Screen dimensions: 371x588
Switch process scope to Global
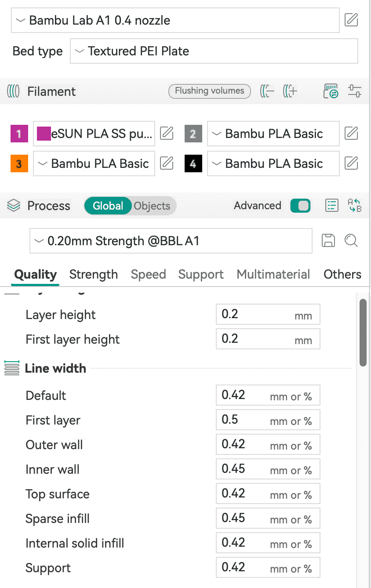pos(108,206)
